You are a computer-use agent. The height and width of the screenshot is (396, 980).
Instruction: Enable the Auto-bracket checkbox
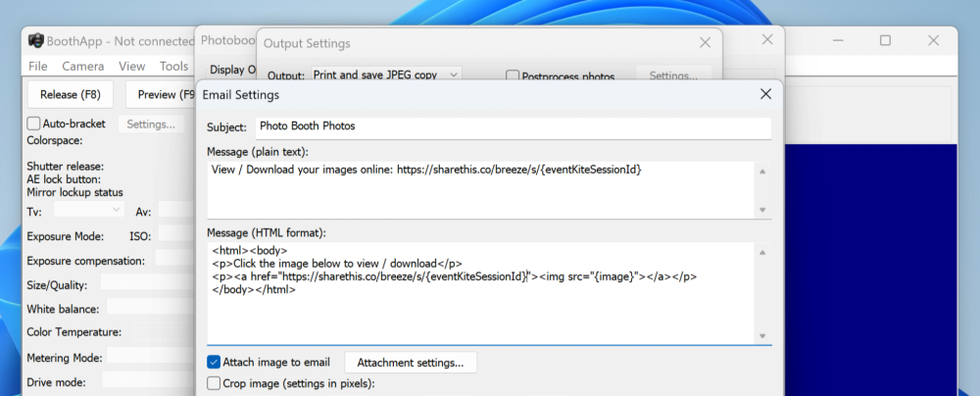[x=33, y=124]
